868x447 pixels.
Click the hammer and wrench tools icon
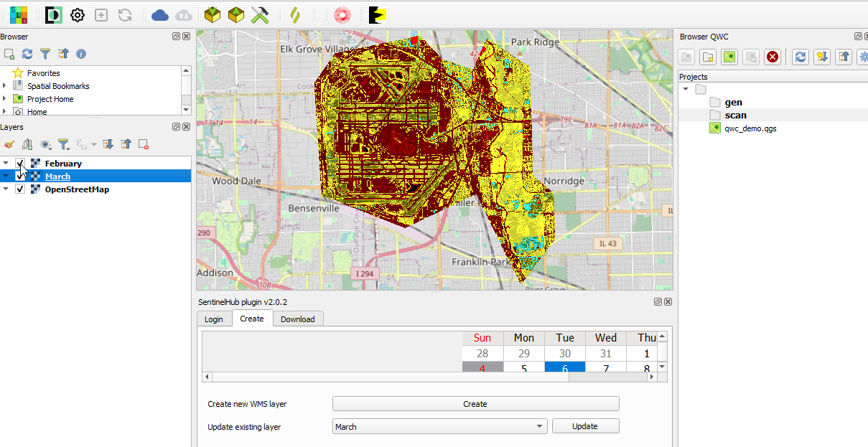click(x=259, y=14)
